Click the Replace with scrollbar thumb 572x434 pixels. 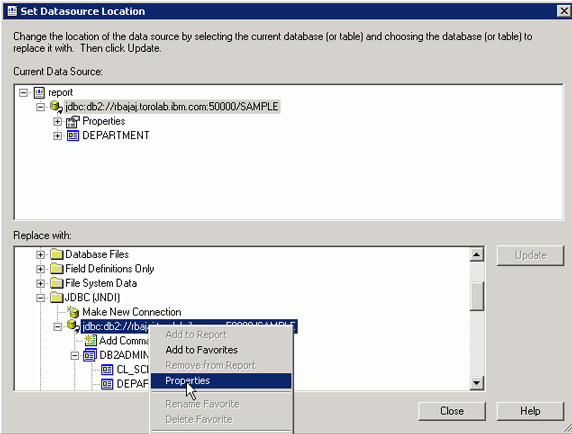pyautogui.click(x=477, y=296)
